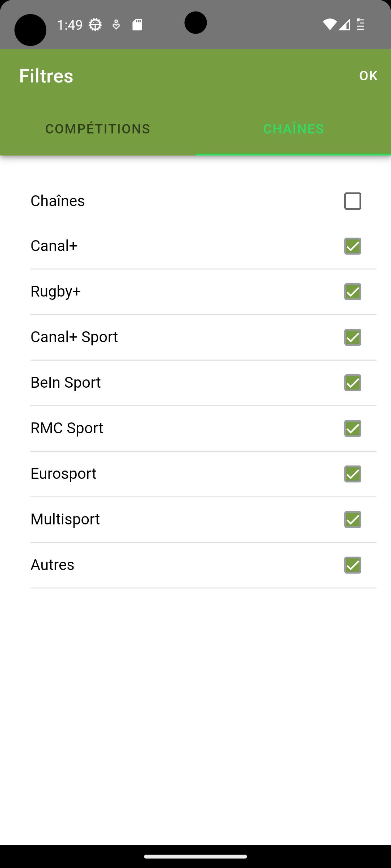This screenshot has width=391, height=868.
Task: Uncheck the Autres checkbox
Action: tap(353, 565)
